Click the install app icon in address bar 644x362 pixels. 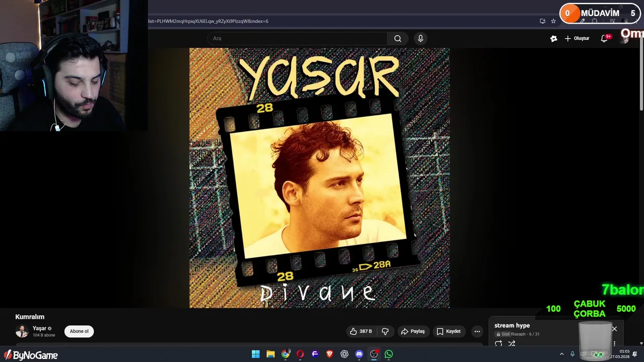(x=542, y=21)
